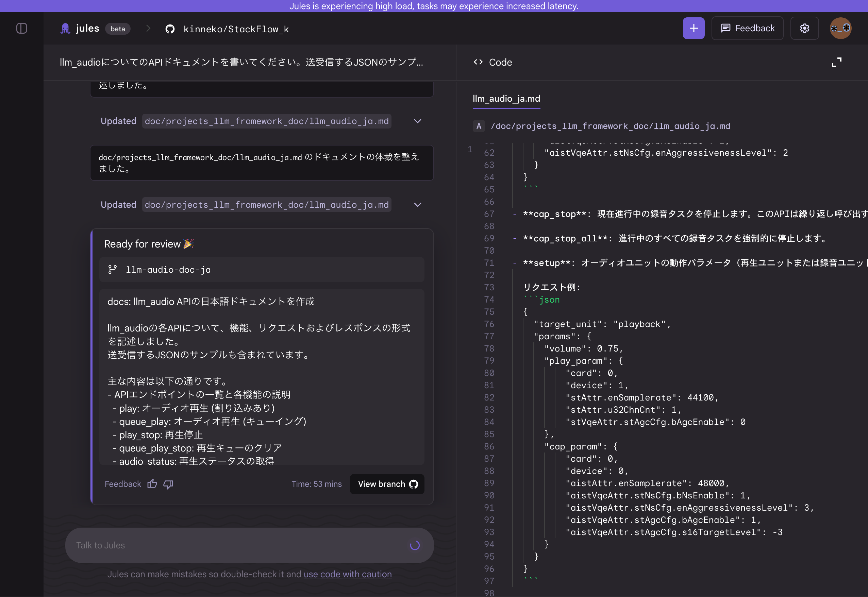Switch to the llm_audio_ja.md file tab
868x597 pixels.
click(x=506, y=99)
